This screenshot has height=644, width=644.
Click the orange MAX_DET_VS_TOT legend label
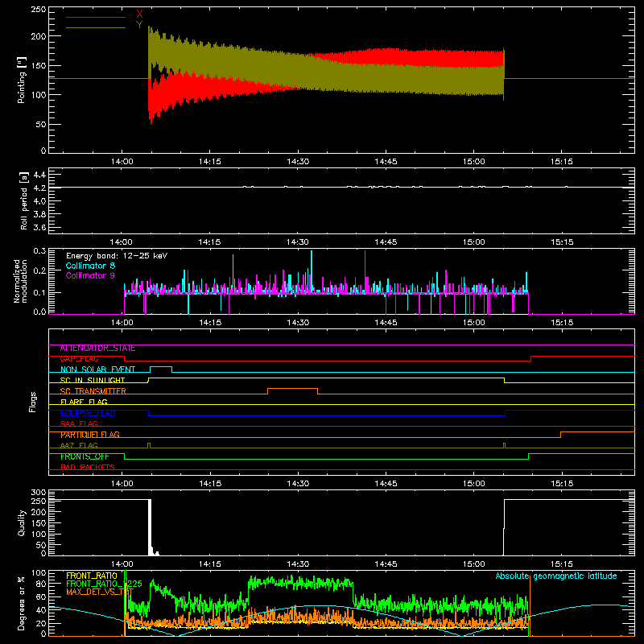[100, 592]
